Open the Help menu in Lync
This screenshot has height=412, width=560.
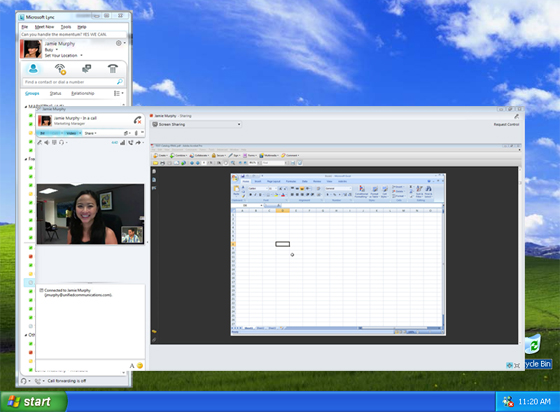82,27
